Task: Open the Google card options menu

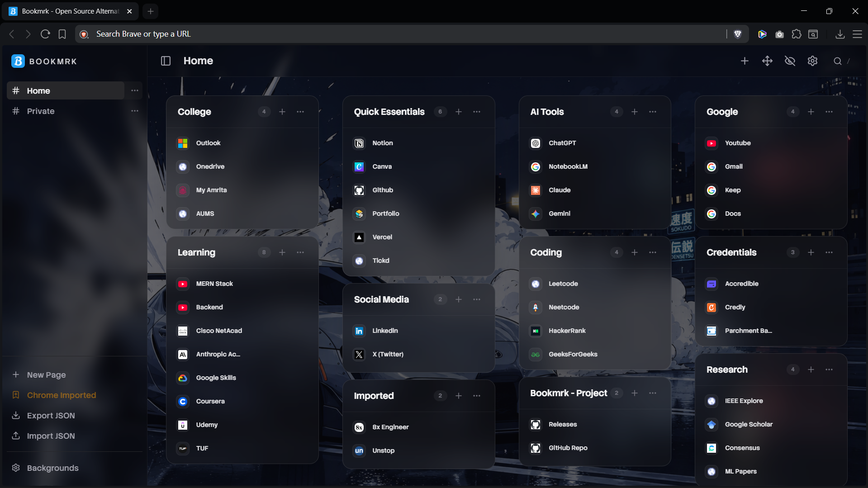Action: click(829, 112)
